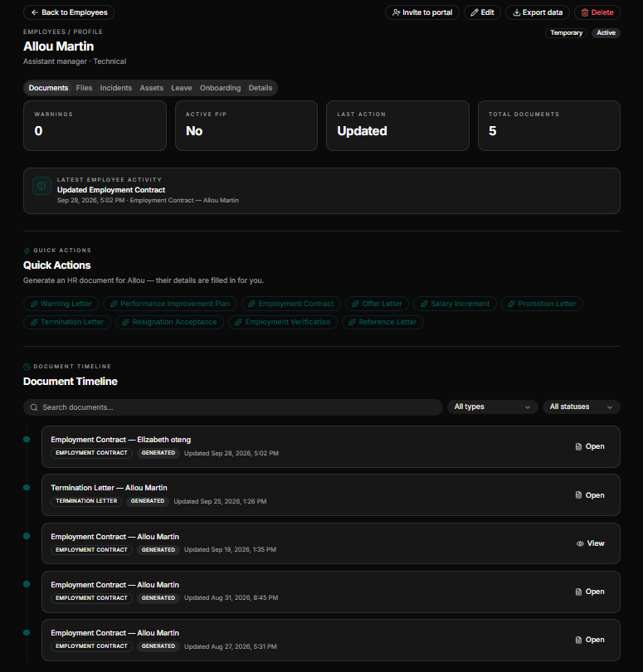The height and width of the screenshot is (672, 643).
Task: Click the Active PIP card
Action: tap(246, 125)
